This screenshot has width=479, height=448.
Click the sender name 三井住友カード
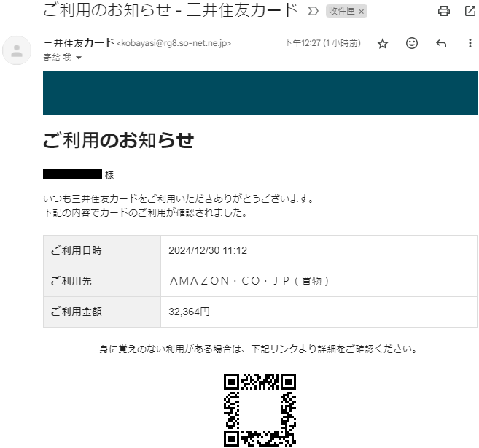tap(79, 43)
